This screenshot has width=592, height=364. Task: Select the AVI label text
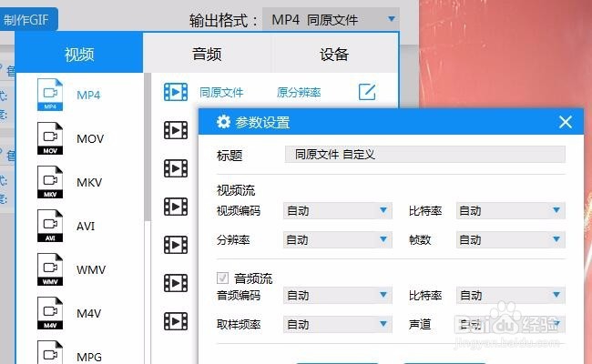(x=86, y=226)
